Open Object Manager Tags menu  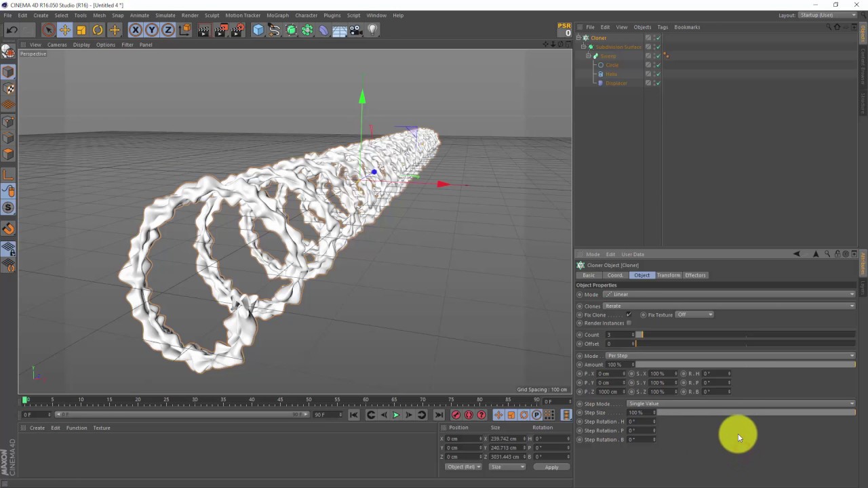click(663, 27)
